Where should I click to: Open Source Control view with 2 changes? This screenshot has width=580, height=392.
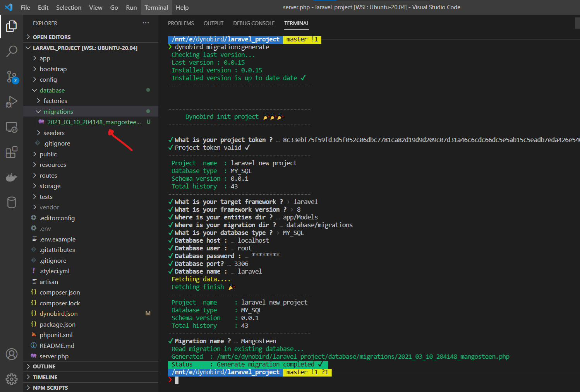click(x=12, y=77)
